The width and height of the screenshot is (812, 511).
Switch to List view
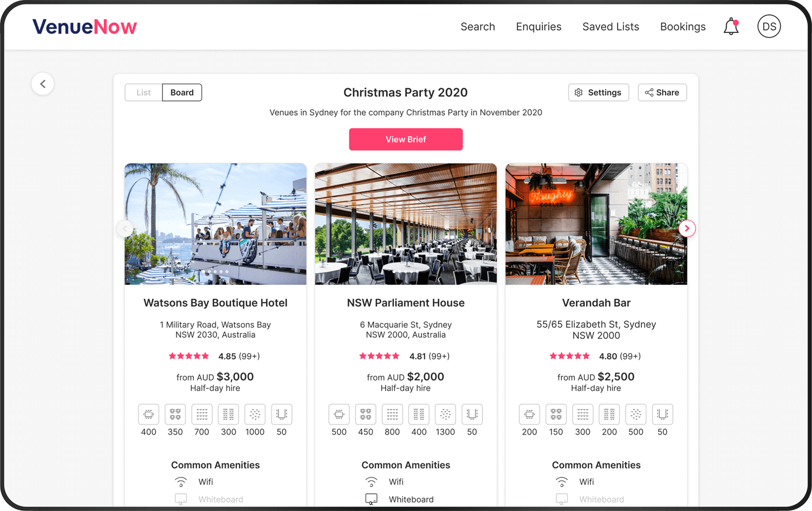click(x=143, y=93)
